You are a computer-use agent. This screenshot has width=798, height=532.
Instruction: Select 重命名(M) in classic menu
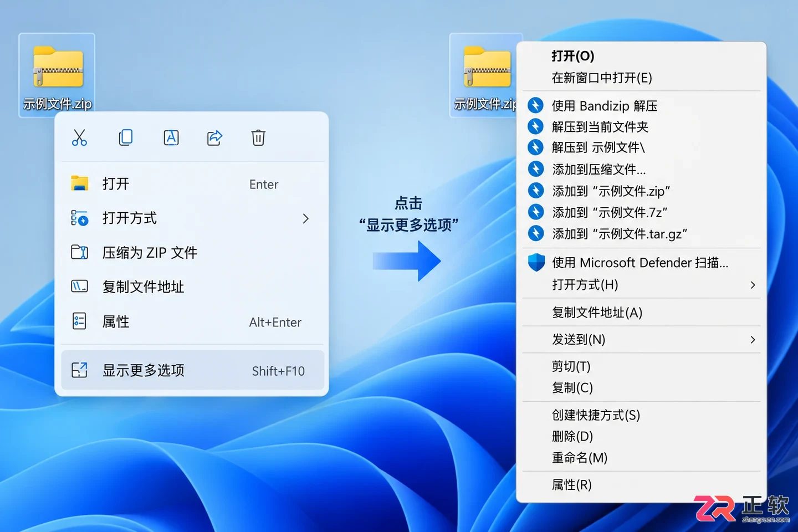coord(641,458)
